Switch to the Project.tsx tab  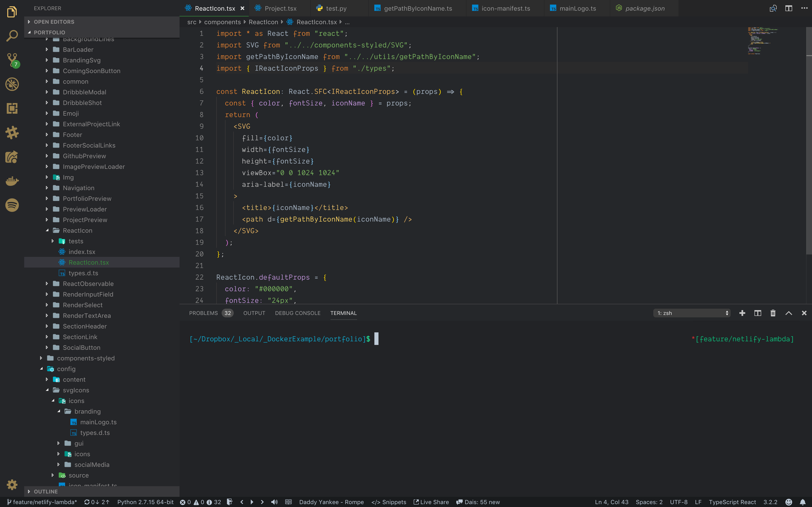280,8
